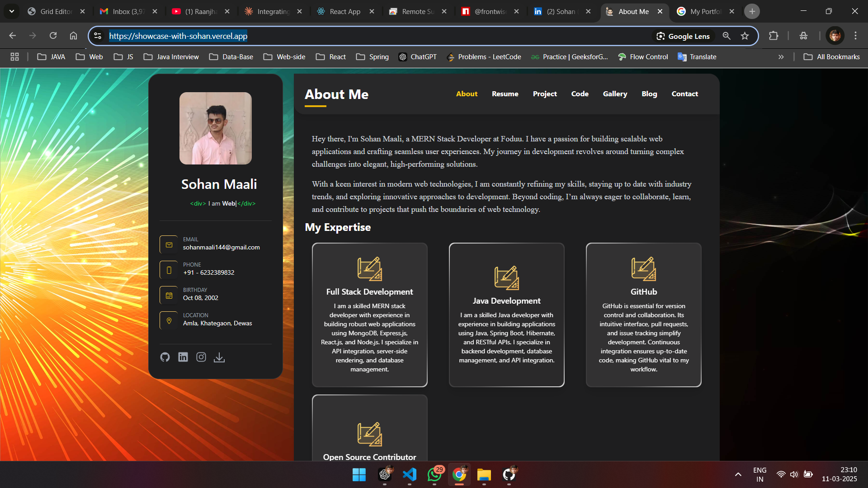Open the Translate bookmark
The width and height of the screenshot is (868, 488).
(697, 57)
